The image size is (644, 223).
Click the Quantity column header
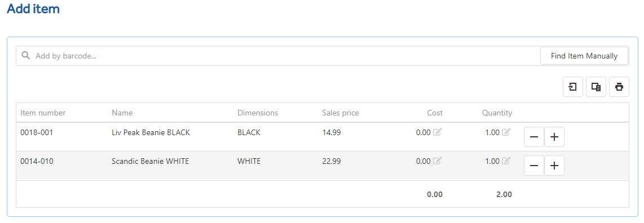(497, 113)
